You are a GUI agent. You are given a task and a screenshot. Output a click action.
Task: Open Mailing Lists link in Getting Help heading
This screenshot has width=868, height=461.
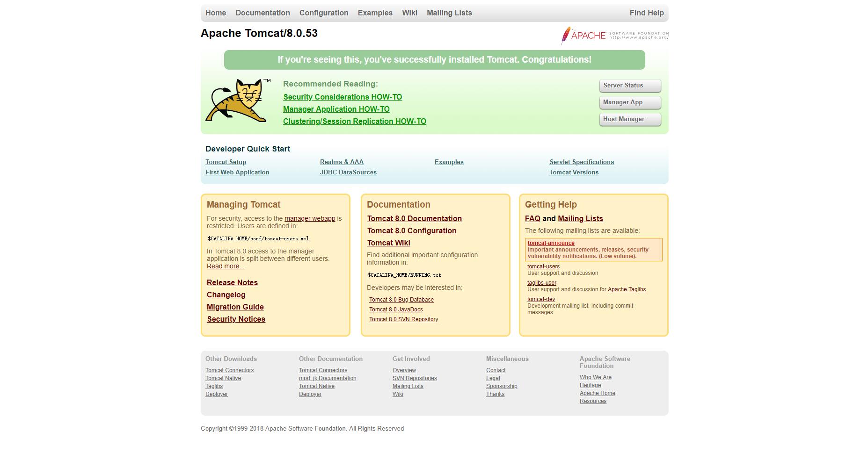580,219
